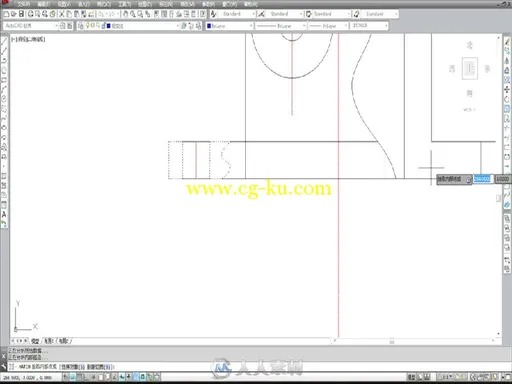
Task: Expand the dimension style Standard dropdown
Action: [301, 14]
